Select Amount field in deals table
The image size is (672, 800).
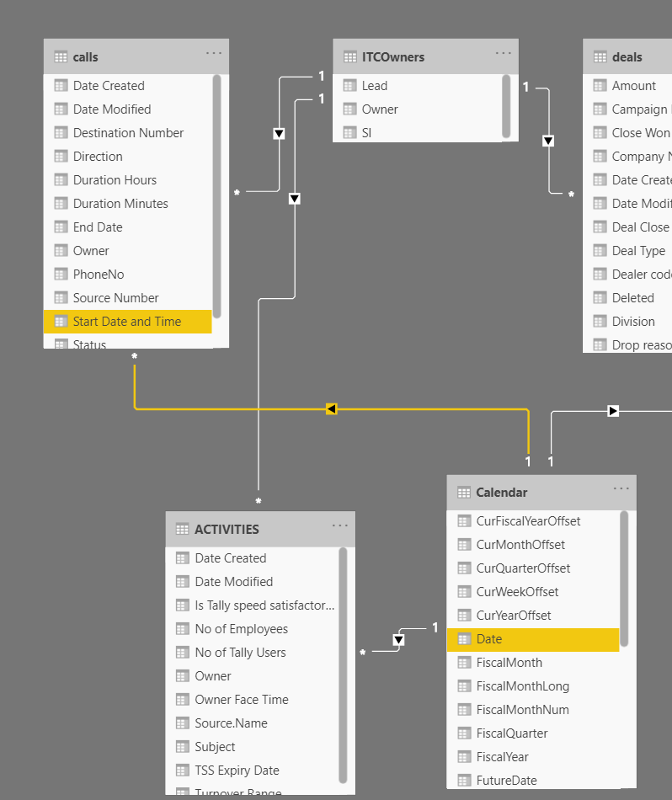pos(627,86)
